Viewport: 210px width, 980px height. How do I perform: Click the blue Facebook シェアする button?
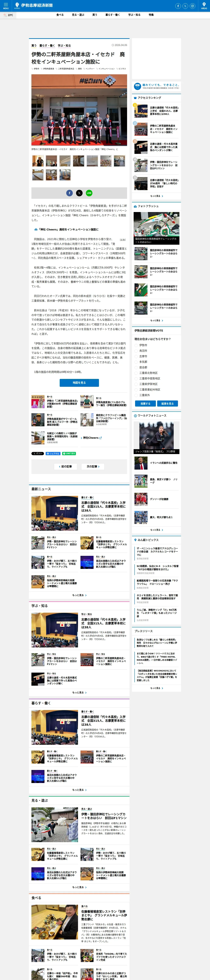coord(53,453)
